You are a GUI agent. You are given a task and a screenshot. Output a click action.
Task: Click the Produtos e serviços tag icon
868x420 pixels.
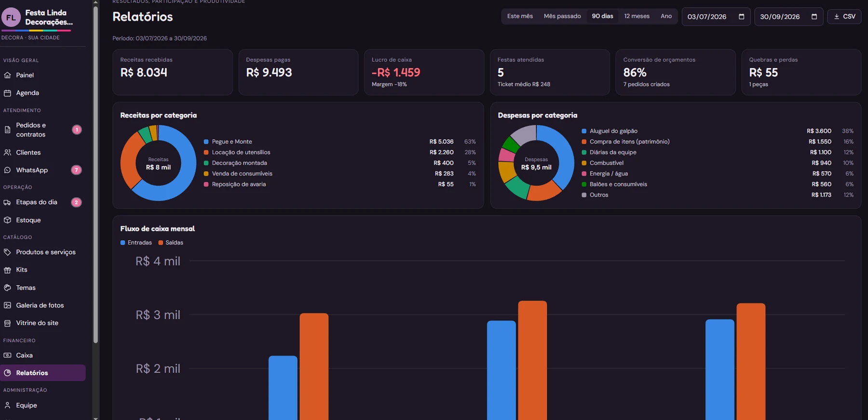[7, 252]
